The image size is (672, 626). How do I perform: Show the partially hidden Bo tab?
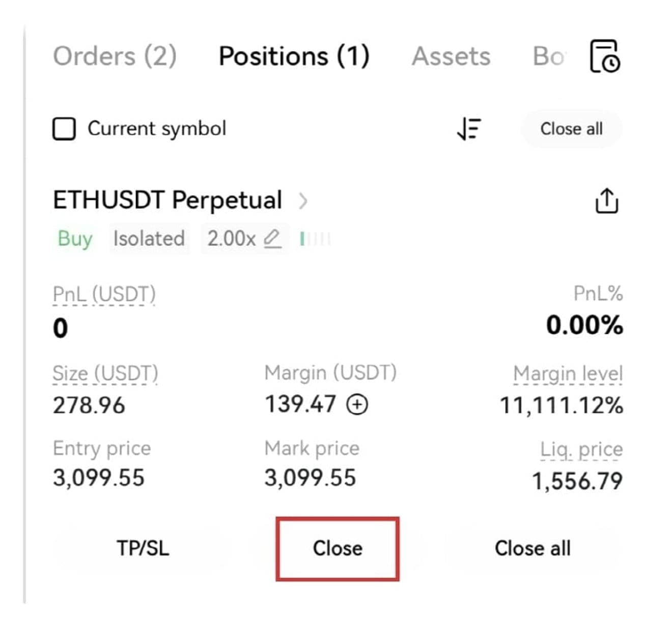pos(549,56)
